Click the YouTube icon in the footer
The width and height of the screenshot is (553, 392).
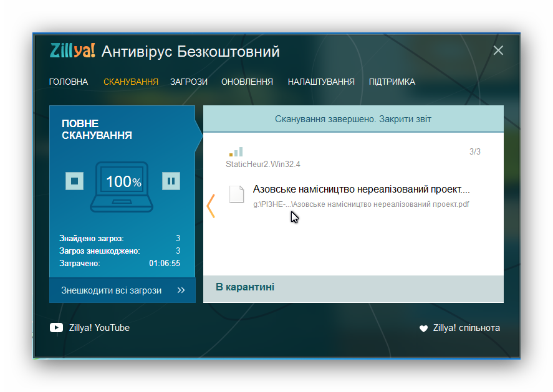click(x=56, y=327)
